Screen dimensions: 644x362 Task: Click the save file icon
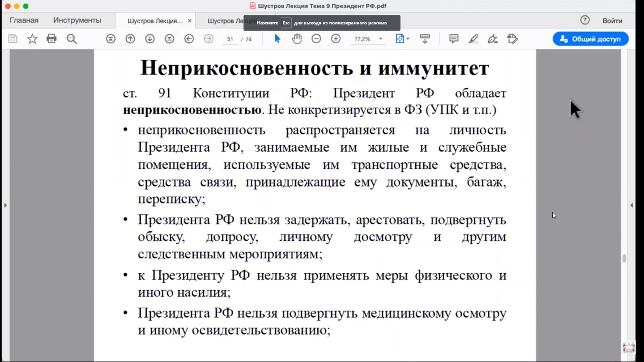pos(13,39)
